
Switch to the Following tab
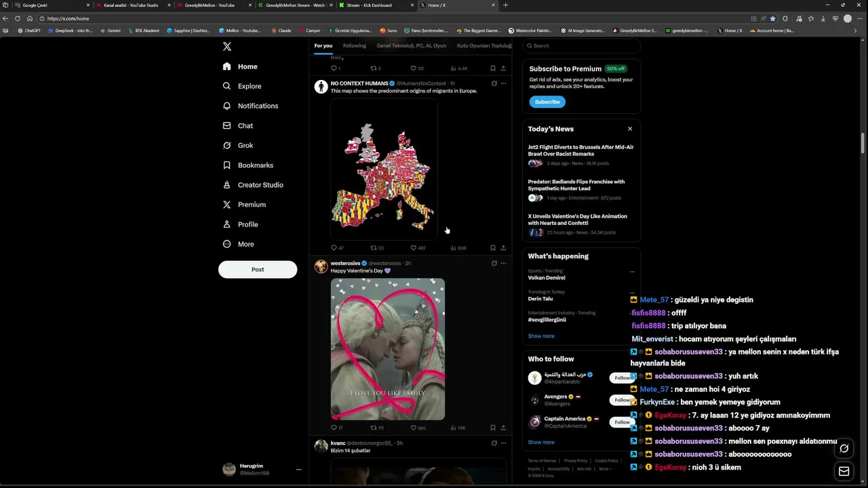click(x=354, y=45)
